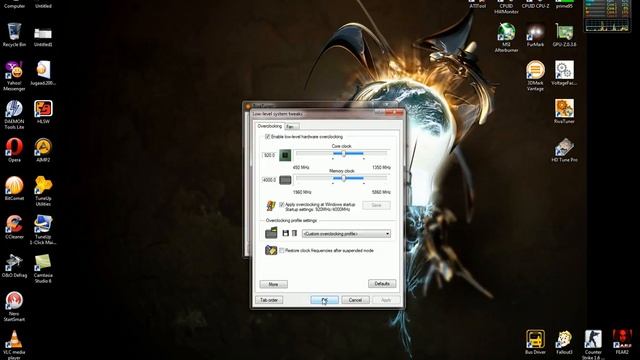The height and width of the screenshot is (360, 640).
Task: Click the memory chip icon
Action: pyautogui.click(x=285, y=180)
